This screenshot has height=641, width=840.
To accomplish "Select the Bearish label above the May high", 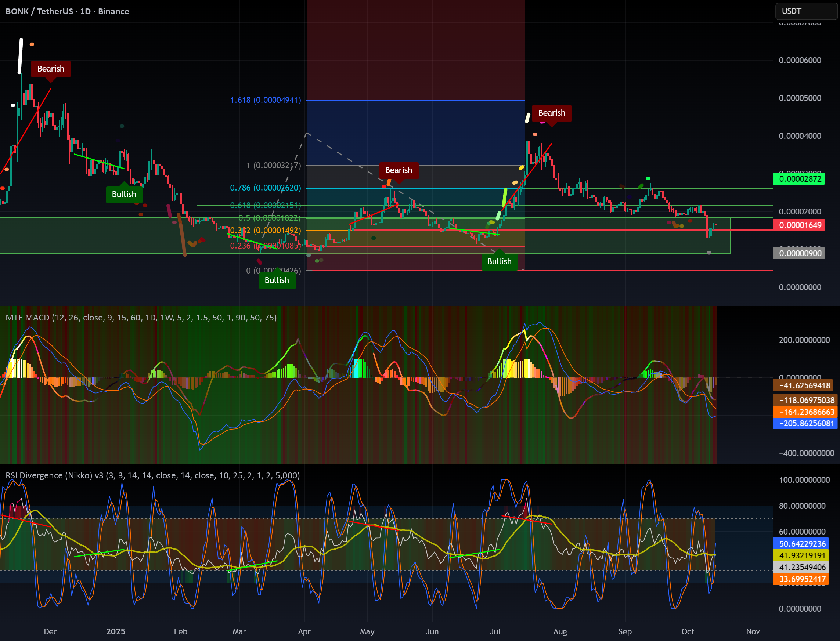I will point(399,170).
